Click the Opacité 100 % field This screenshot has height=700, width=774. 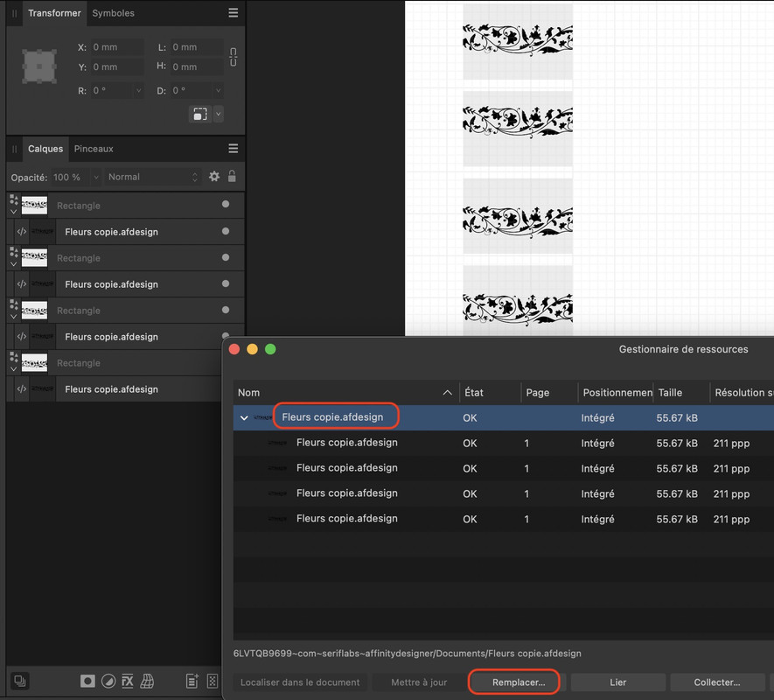(x=70, y=177)
